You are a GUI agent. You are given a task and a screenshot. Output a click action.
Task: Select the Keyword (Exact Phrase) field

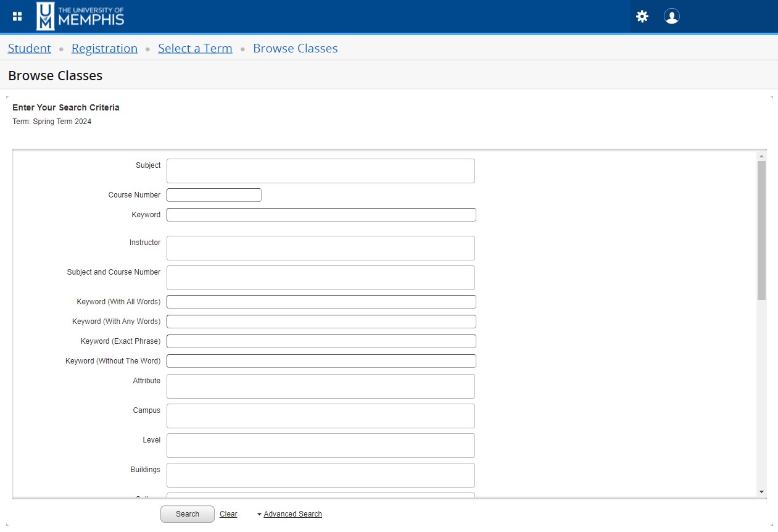tap(321, 341)
